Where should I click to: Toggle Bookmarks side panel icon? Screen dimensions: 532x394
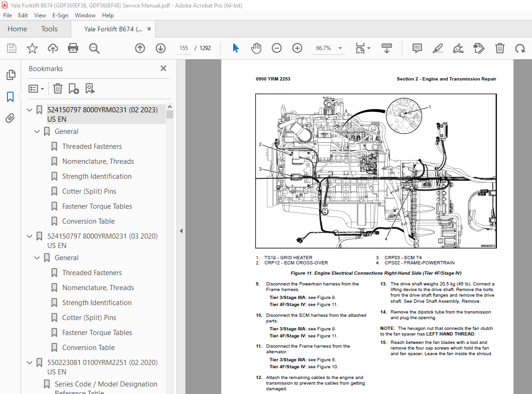[x=10, y=97]
